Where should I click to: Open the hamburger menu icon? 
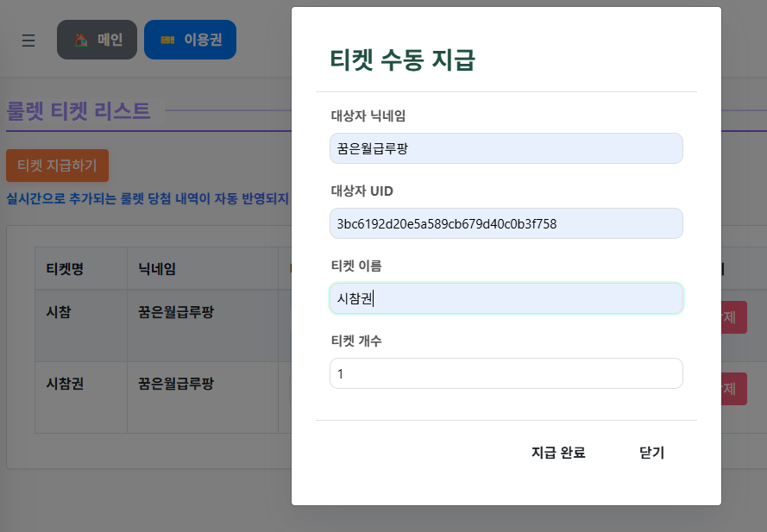(28, 41)
